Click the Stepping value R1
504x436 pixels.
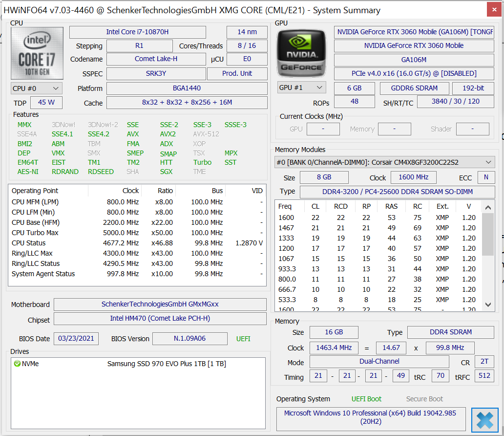point(140,45)
